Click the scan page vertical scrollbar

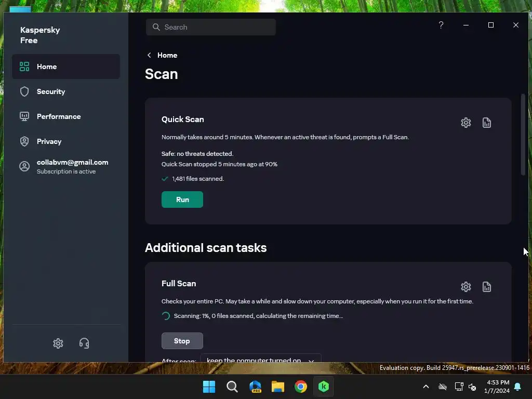523,135
